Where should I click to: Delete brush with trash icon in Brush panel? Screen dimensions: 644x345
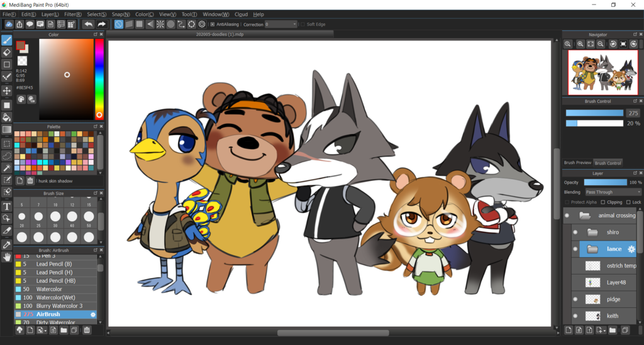[87, 330]
